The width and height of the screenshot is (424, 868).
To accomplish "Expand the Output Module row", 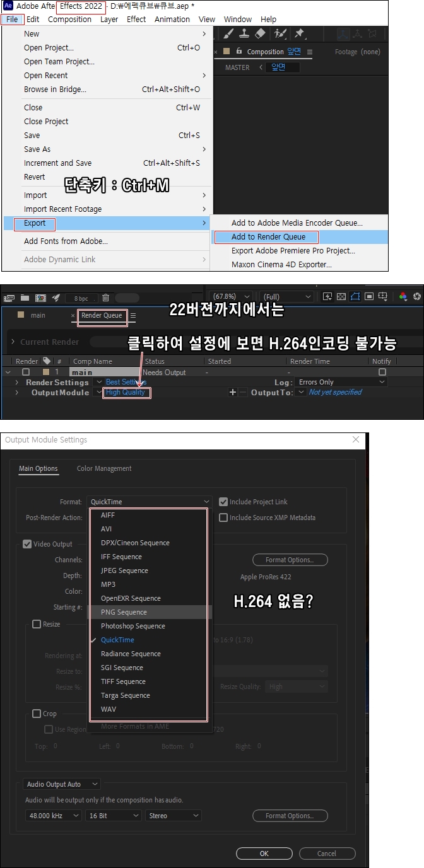I will [x=17, y=392].
